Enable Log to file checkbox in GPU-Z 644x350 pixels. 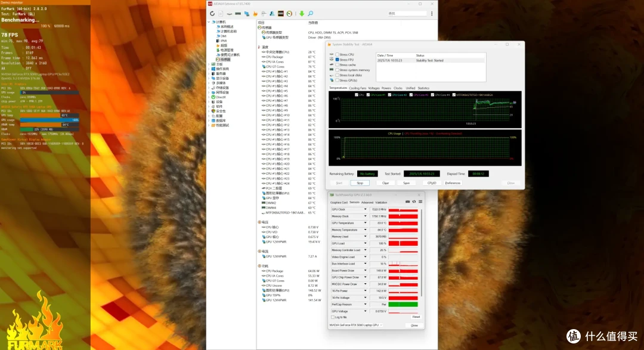coord(333,317)
